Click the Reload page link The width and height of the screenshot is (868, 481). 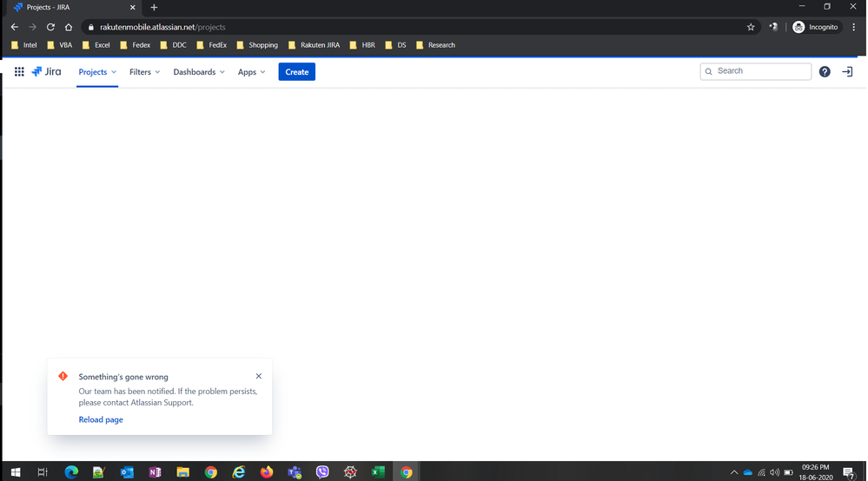point(101,419)
